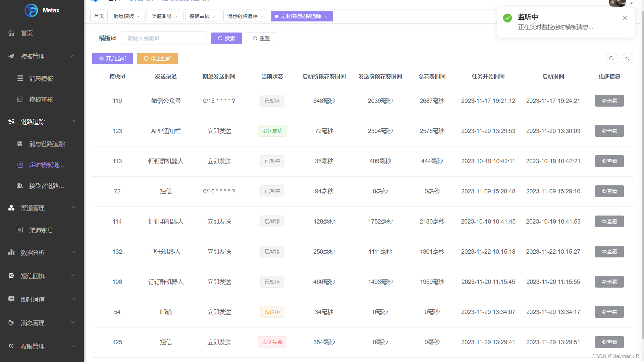This screenshot has height=362, width=644.
Task: Click the green success check icon
Action: tap(507, 18)
